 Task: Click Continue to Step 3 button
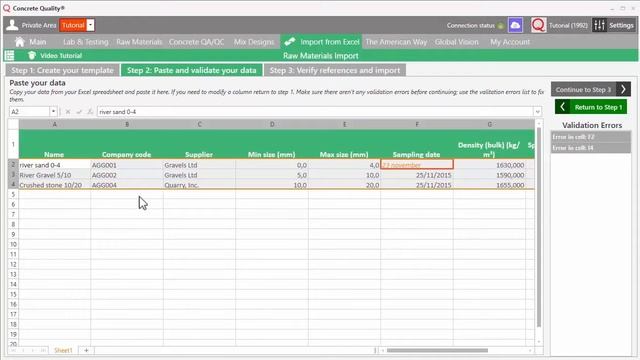tap(591, 89)
